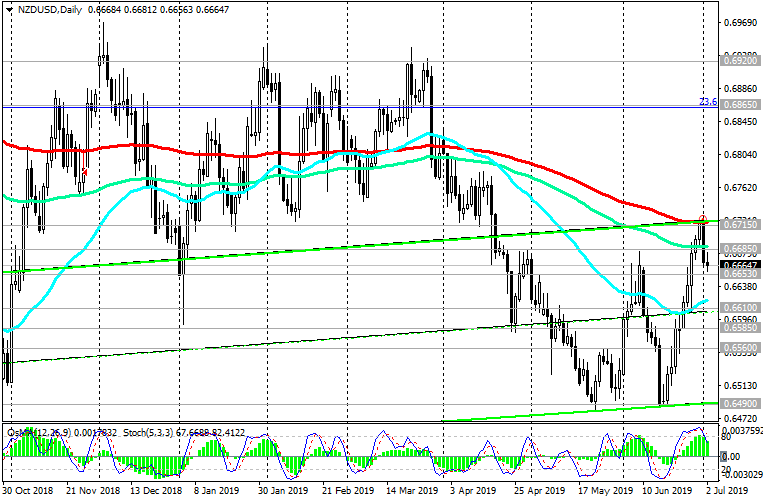
Task: Click the NZDUSD,Daily chart title
Action: 46,9
